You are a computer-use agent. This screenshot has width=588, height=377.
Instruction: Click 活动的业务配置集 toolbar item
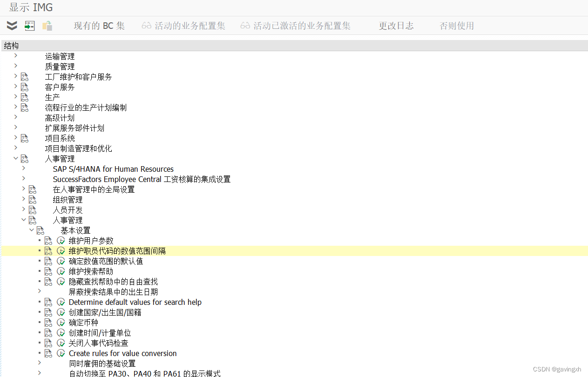click(x=184, y=26)
